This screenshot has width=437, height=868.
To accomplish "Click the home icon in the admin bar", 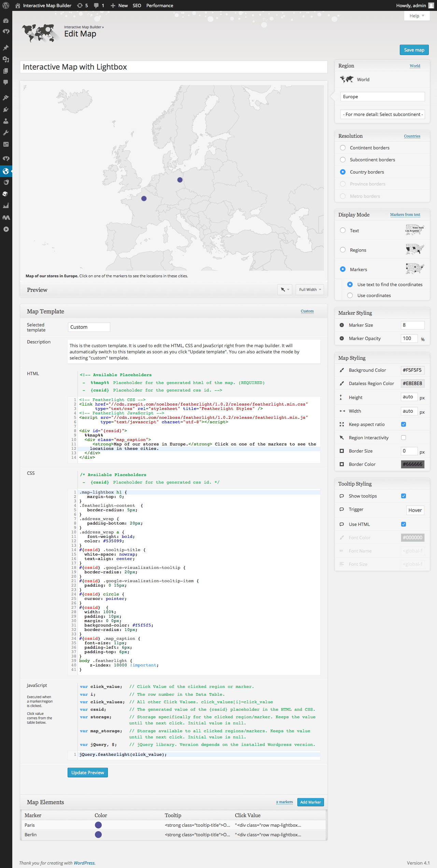I will point(18,5).
